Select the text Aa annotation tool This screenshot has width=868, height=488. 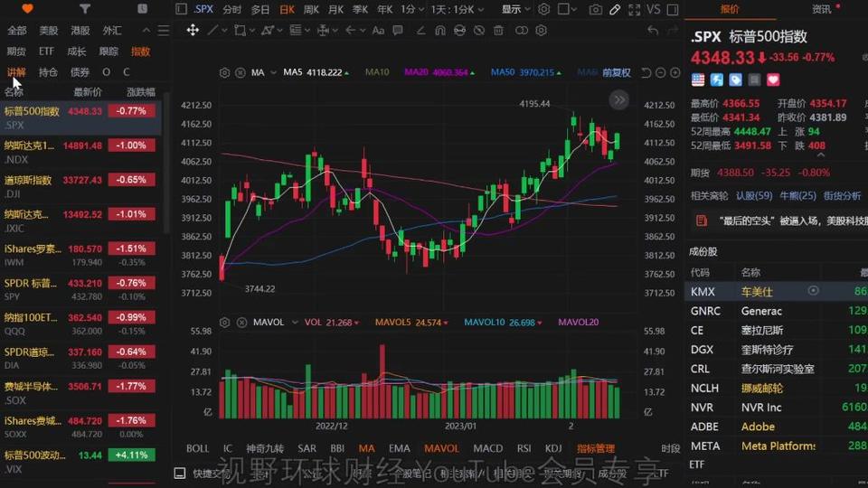pos(378,30)
